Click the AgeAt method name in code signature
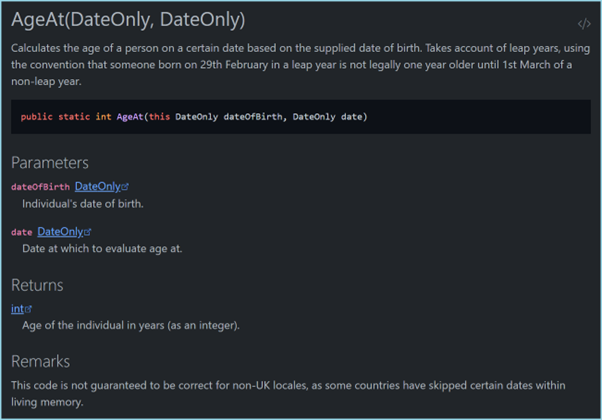Screen dimensions: 602x420 pyautogui.click(x=130, y=117)
